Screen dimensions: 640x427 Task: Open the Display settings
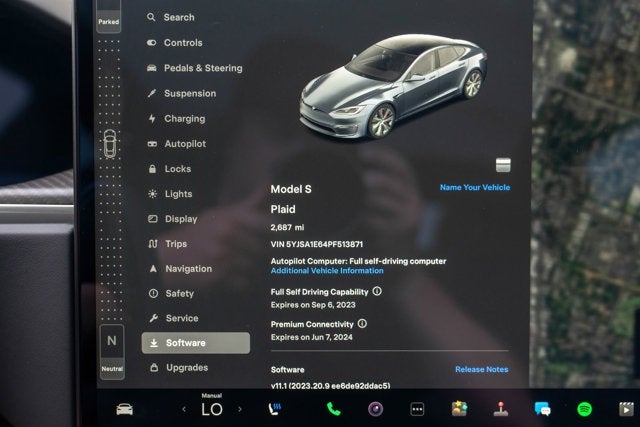(x=173, y=219)
